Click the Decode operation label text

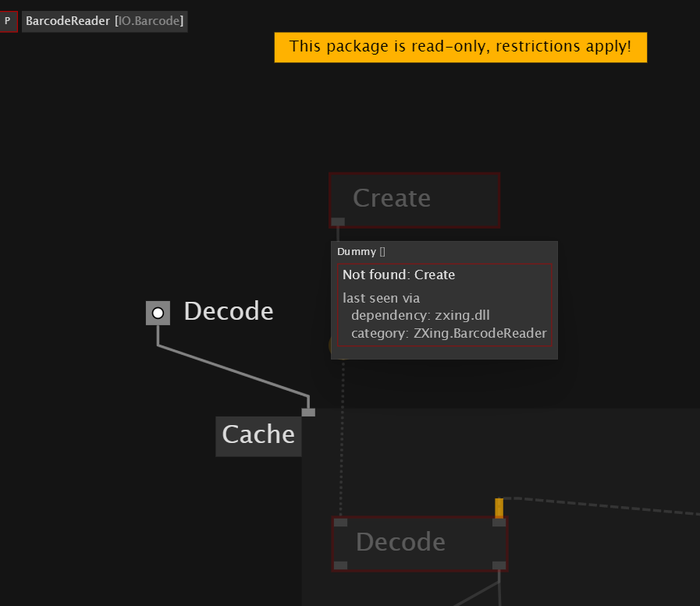(x=229, y=311)
